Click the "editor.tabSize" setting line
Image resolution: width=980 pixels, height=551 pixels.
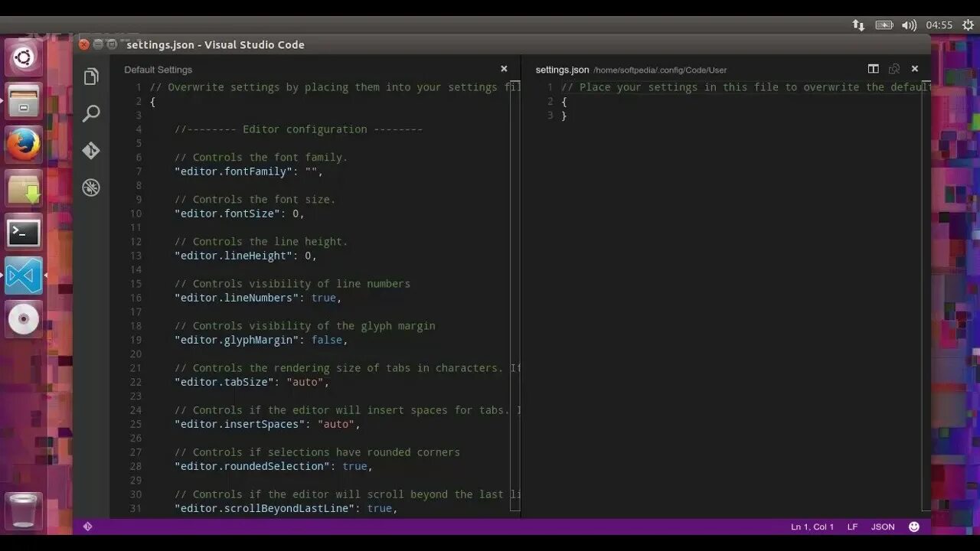coord(252,382)
